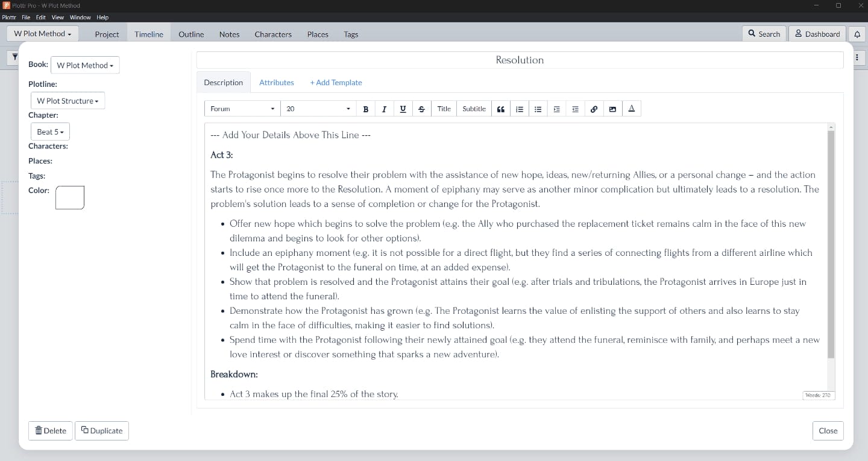Toggle italic formatting

[x=384, y=109]
